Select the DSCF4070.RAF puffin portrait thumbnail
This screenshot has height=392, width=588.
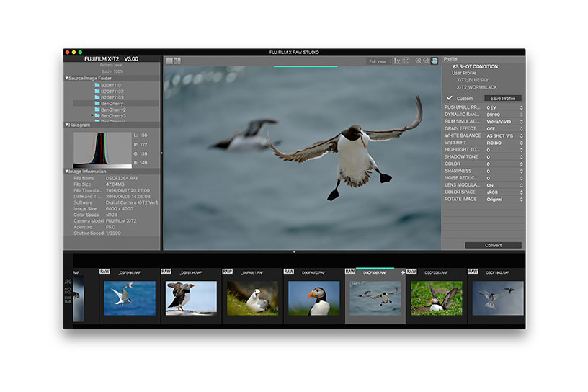[313, 298]
